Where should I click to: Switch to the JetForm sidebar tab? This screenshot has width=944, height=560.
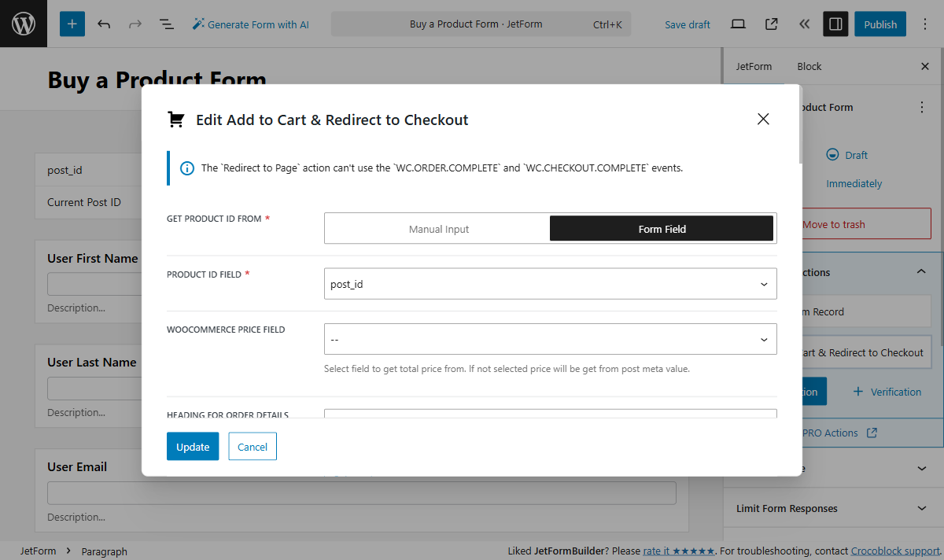click(x=754, y=66)
